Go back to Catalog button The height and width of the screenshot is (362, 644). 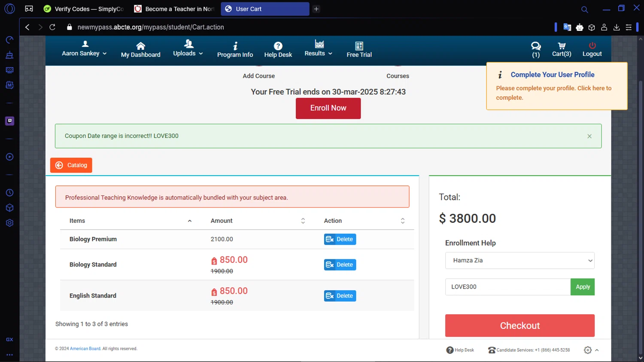71,165
